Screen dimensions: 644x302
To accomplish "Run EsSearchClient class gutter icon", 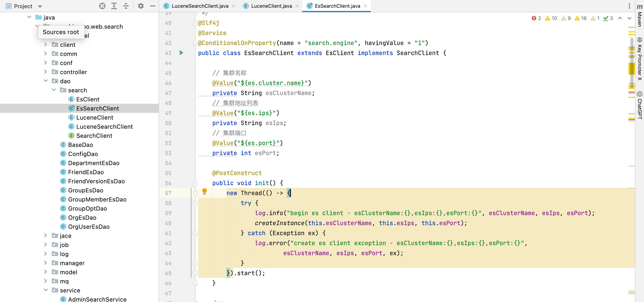I will (182, 53).
